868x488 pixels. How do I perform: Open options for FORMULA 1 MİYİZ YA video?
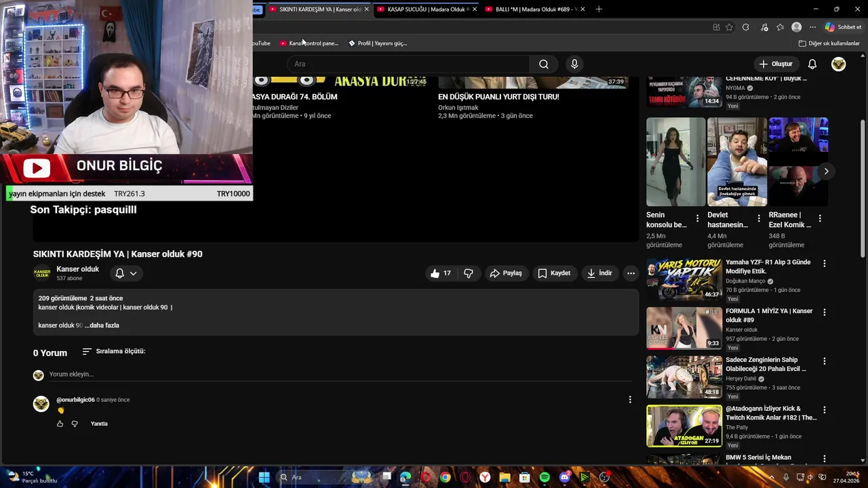tap(825, 312)
